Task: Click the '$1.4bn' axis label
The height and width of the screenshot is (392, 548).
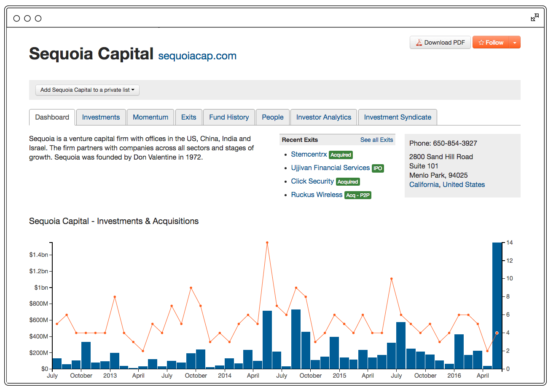Action: [x=38, y=255]
